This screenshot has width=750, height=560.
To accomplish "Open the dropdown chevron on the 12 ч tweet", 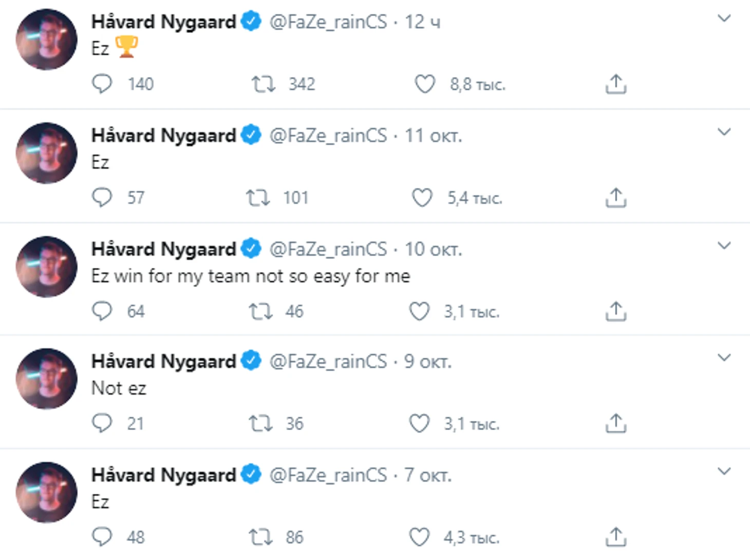I will coord(724,19).
